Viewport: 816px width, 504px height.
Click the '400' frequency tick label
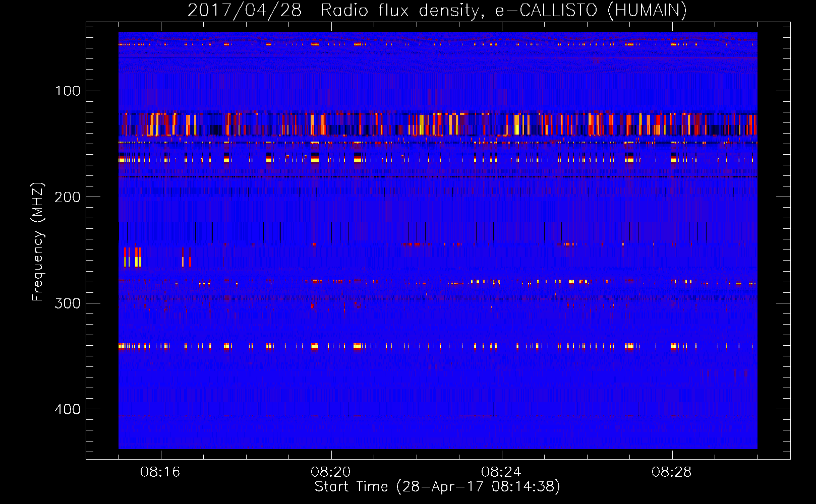pos(68,409)
